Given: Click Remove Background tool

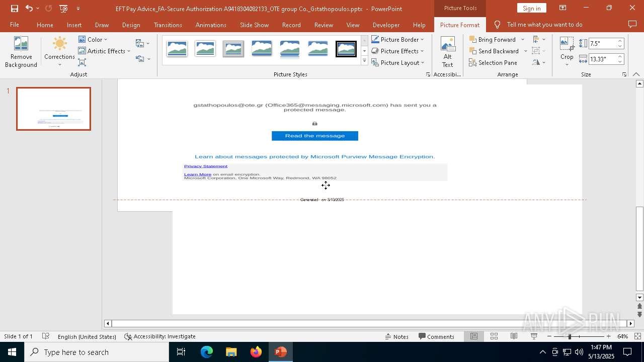Looking at the screenshot, I should point(21,52).
